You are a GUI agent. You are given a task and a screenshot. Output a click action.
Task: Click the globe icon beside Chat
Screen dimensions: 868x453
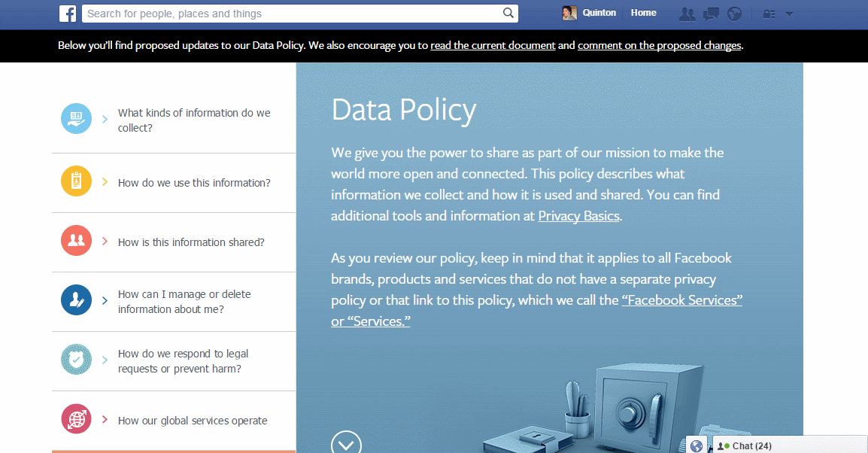(x=697, y=445)
